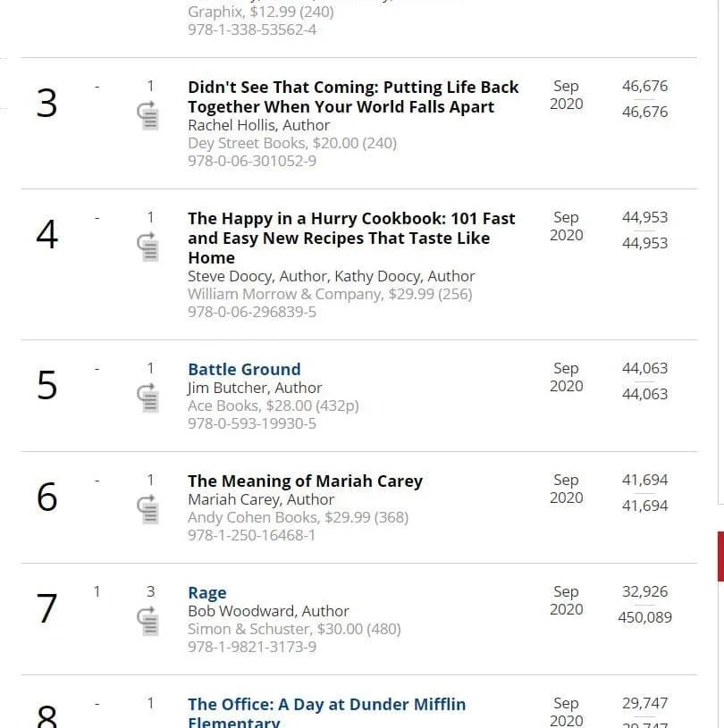Open The Office: A Day at Dunder Mifflin link
This screenshot has width=724, height=728.
326,705
